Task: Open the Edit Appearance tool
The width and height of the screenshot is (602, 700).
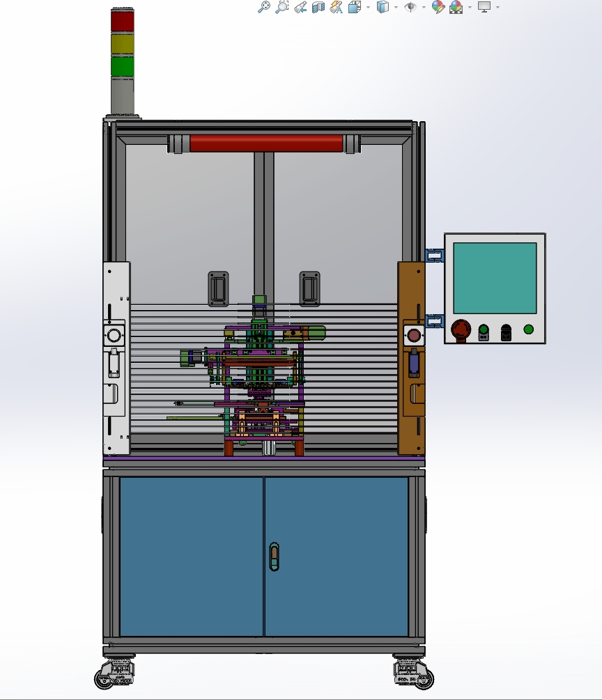Action: point(438,7)
